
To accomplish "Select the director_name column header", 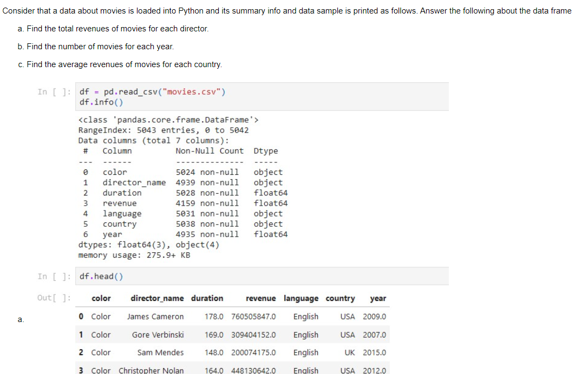I will pos(158,298).
